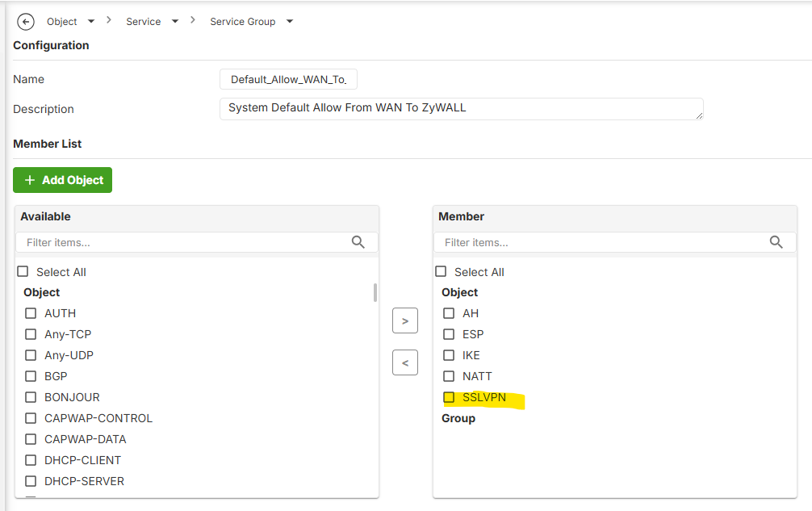Open the Service Group breadcrumb item
Image resolution: width=812 pixels, height=511 pixels.
pyautogui.click(x=242, y=22)
